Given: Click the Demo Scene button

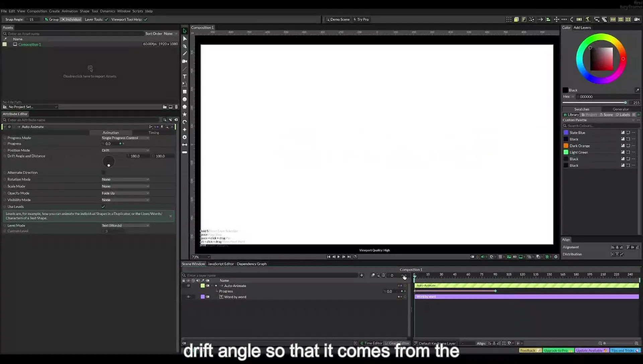Looking at the screenshot, I should [338, 19].
